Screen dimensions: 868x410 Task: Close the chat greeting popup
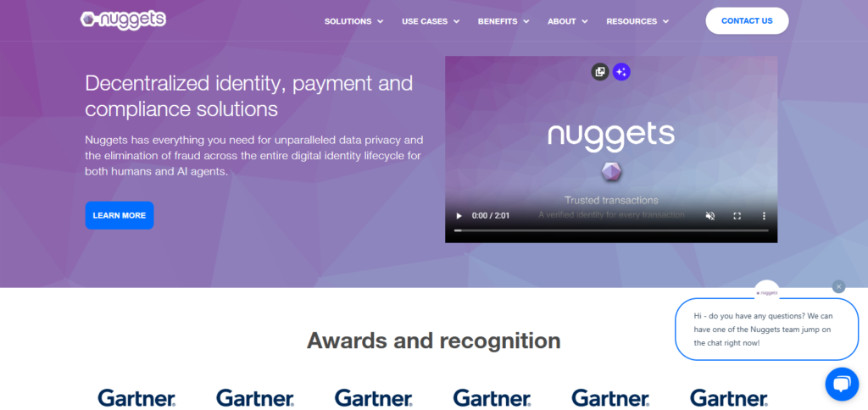[838, 286]
